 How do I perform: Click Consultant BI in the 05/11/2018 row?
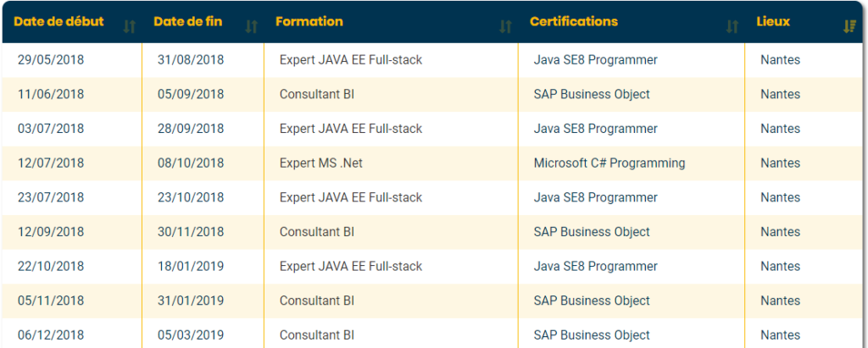(316, 301)
